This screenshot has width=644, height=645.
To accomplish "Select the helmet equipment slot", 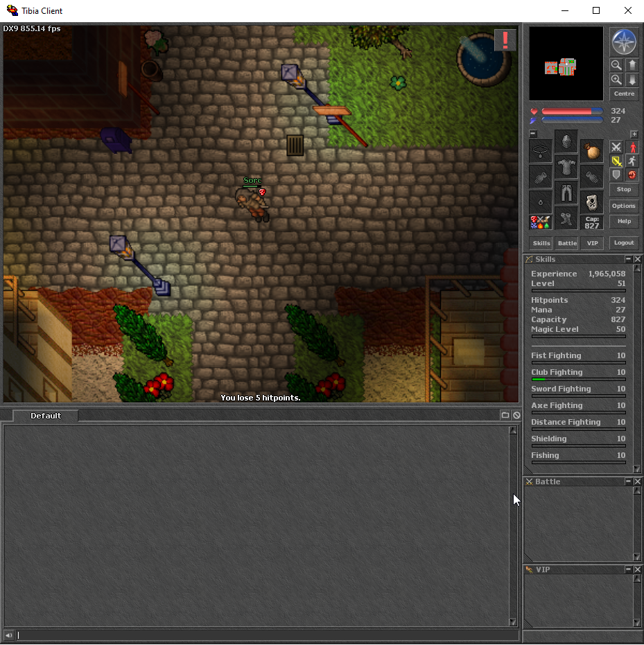I will pos(566,141).
